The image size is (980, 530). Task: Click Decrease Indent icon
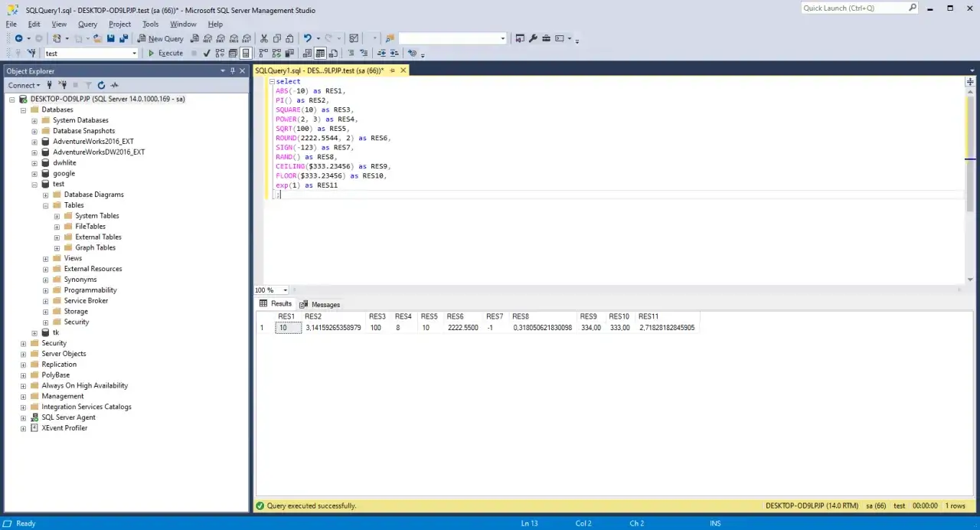pyautogui.click(x=381, y=53)
